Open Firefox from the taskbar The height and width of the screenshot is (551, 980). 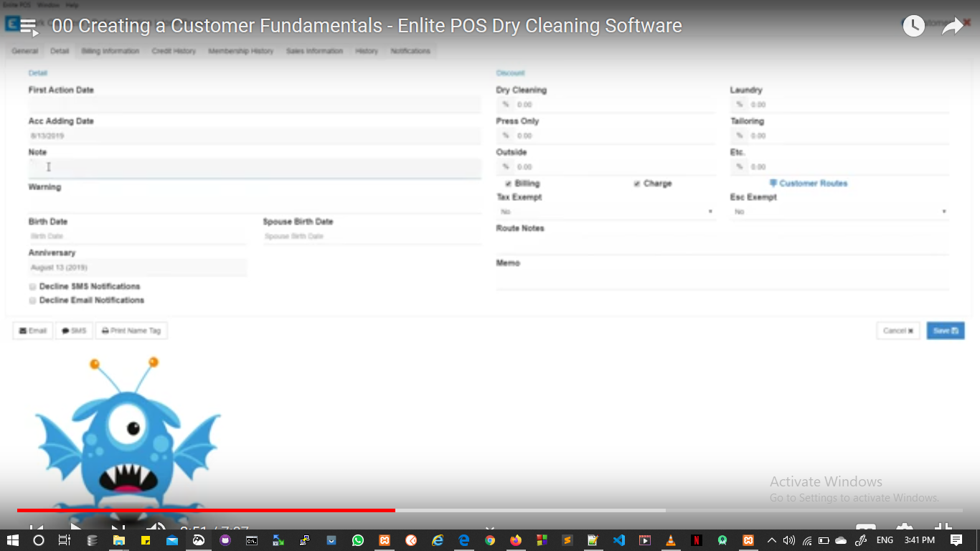pos(516,540)
